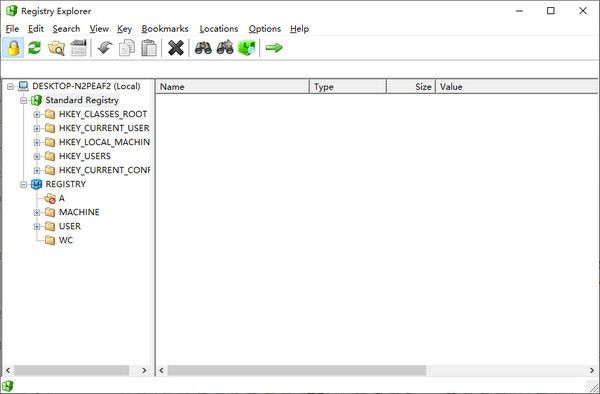The width and height of the screenshot is (600, 394).
Task: Click the copy documents toolbar icon
Action: click(127, 48)
